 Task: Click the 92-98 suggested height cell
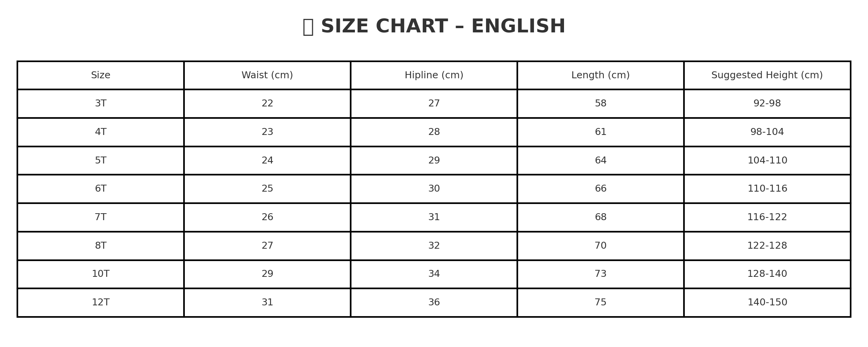point(767,104)
